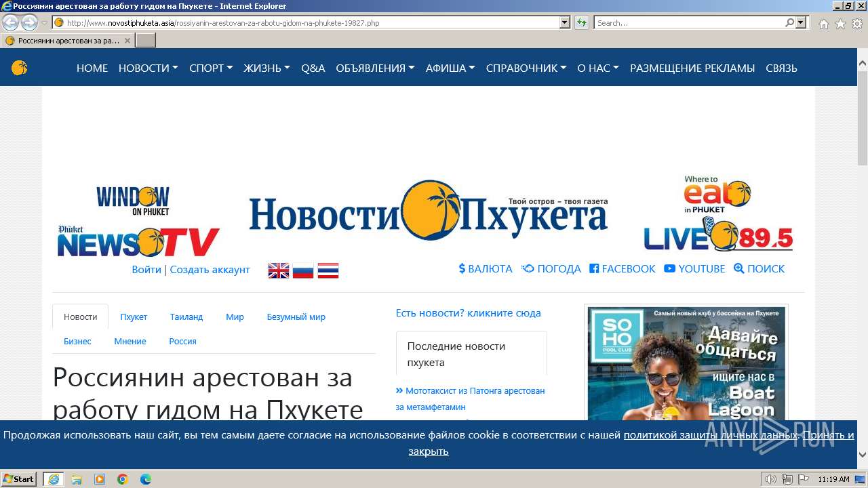The image size is (868, 488).
Task: Click the volume speaker tray icon
Action: tap(770, 479)
